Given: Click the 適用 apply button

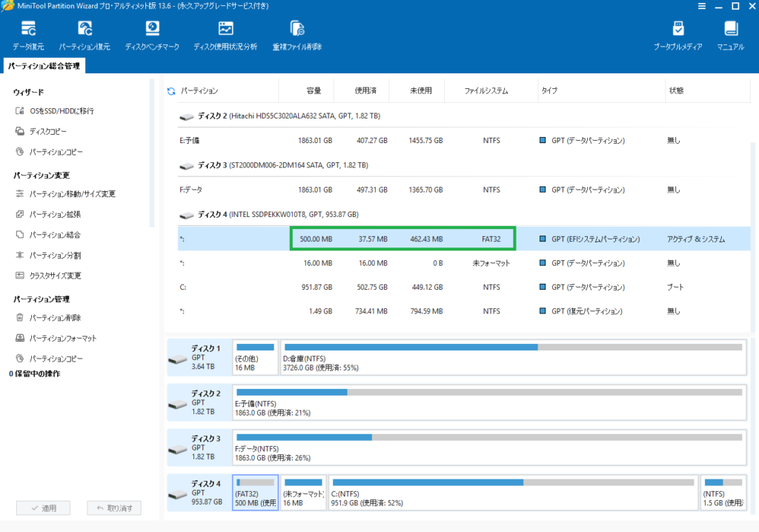Looking at the screenshot, I should [x=43, y=508].
